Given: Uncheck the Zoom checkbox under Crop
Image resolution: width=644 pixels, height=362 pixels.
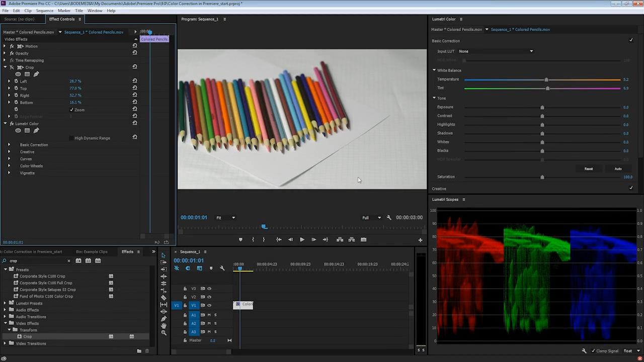Looking at the screenshot, I should point(71,110).
